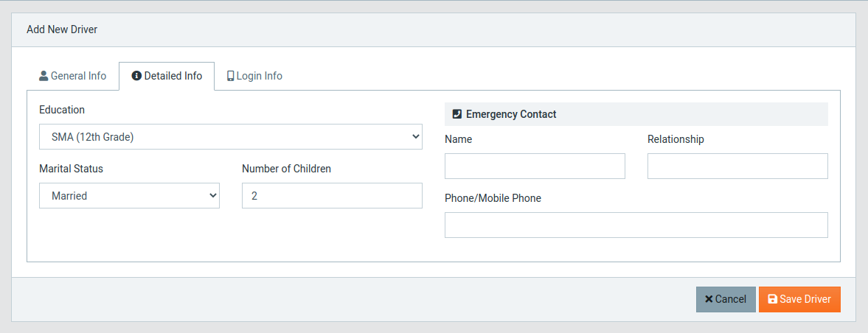The width and height of the screenshot is (868, 333).
Task: Expand the Marital Status select box
Action: pyautogui.click(x=129, y=196)
